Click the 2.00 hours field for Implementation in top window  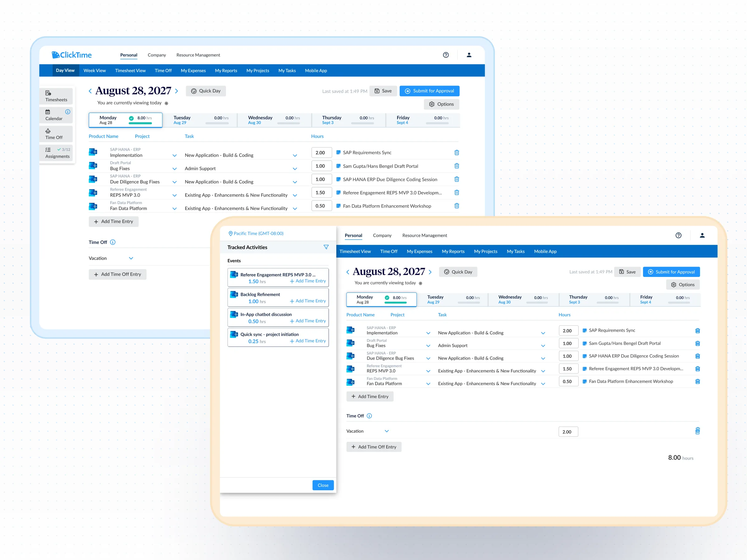coord(321,152)
